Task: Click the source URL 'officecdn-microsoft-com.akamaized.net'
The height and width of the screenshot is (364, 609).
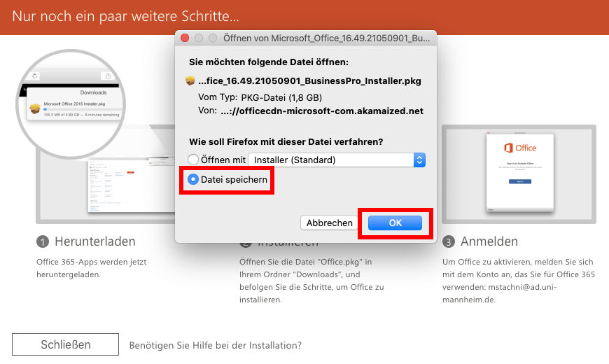Action: pyautogui.click(x=322, y=111)
